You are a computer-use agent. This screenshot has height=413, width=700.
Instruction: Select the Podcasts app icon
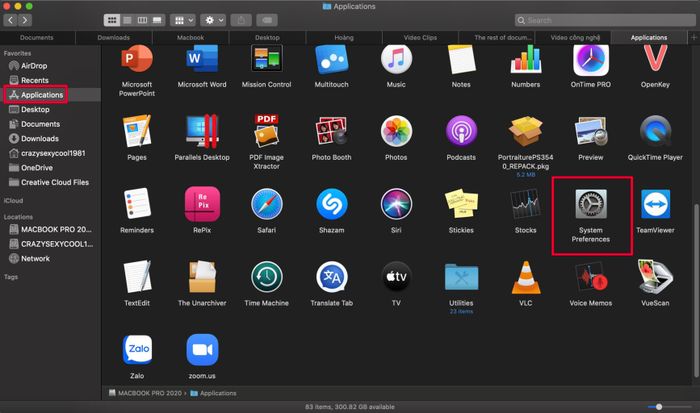tap(461, 131)
